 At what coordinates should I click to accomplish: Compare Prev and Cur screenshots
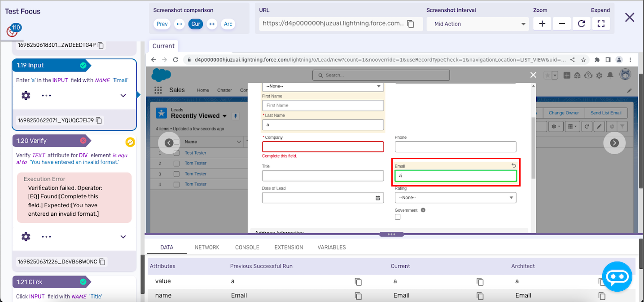[x=180, y=24]
